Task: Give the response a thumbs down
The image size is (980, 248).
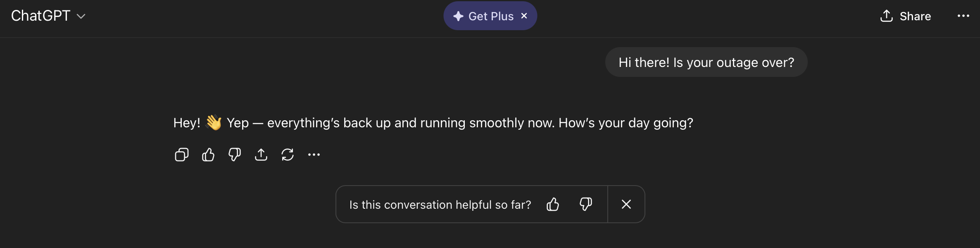Action: (235, 155)
